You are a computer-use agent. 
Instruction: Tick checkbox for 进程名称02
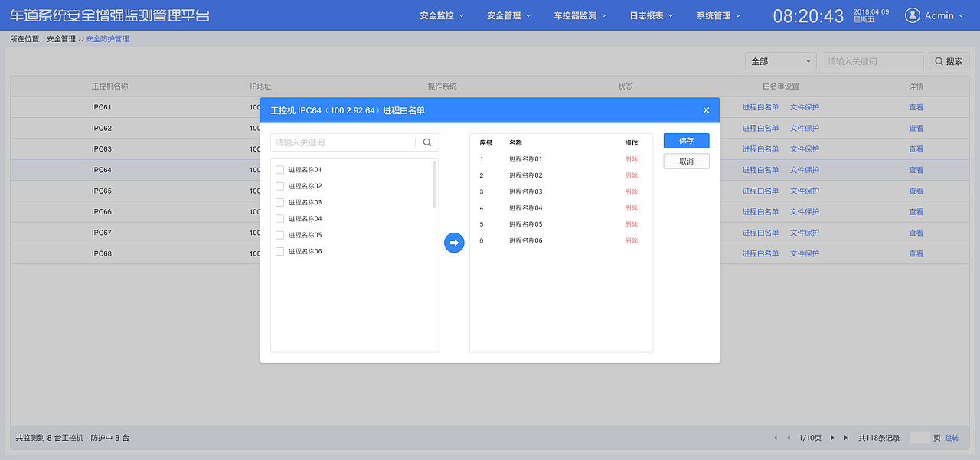coord(279,186)
